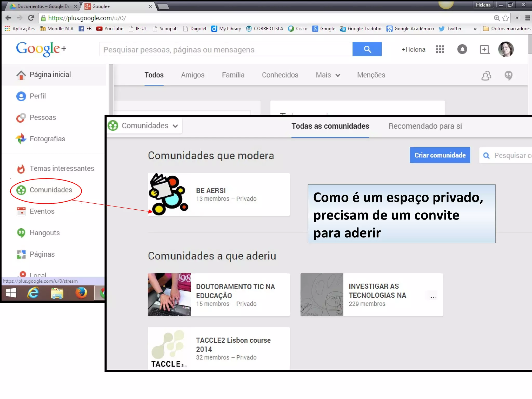532x399 pixels.
Task: Click the blue search magnifier button
Action: pyautogui.click(x=367, y=49)
